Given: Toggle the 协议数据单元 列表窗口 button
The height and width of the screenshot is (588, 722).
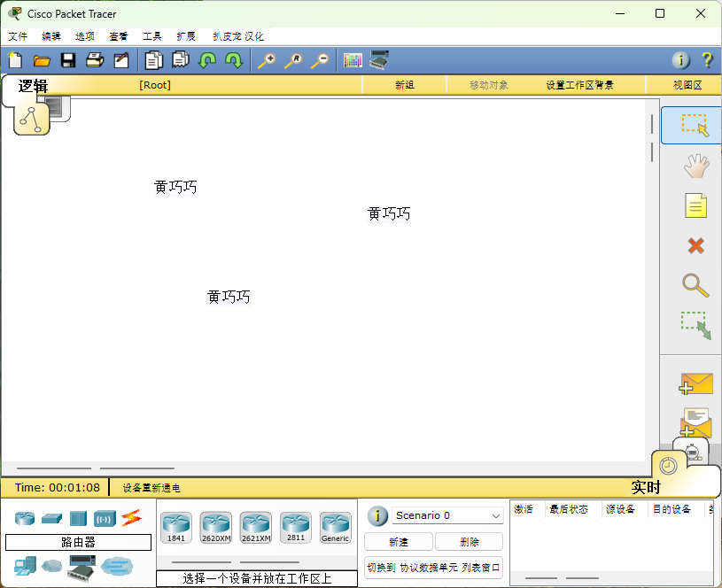Looking at the screenshot, I should 433,568.
